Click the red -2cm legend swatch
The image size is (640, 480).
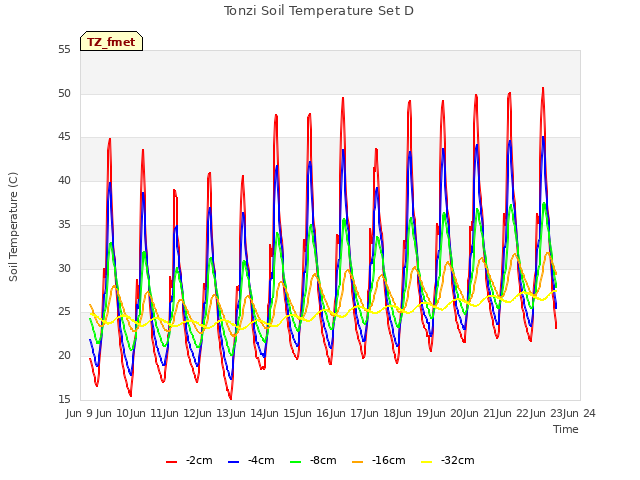pos(171,462)
